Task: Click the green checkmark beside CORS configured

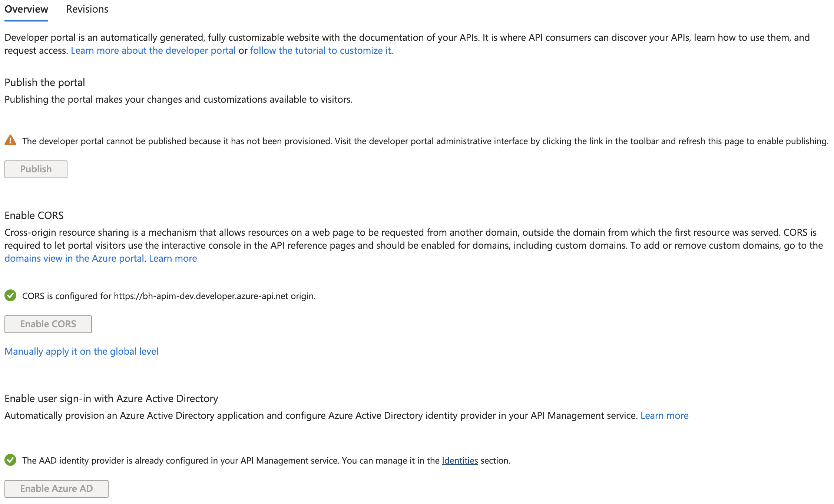Action: [x=10, y=296]
